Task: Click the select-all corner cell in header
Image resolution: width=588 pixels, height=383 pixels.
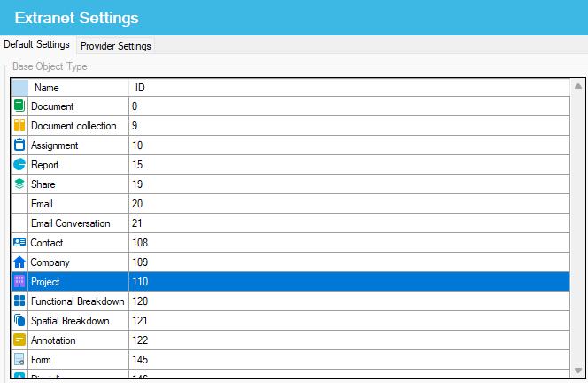Action: point(19,88)
